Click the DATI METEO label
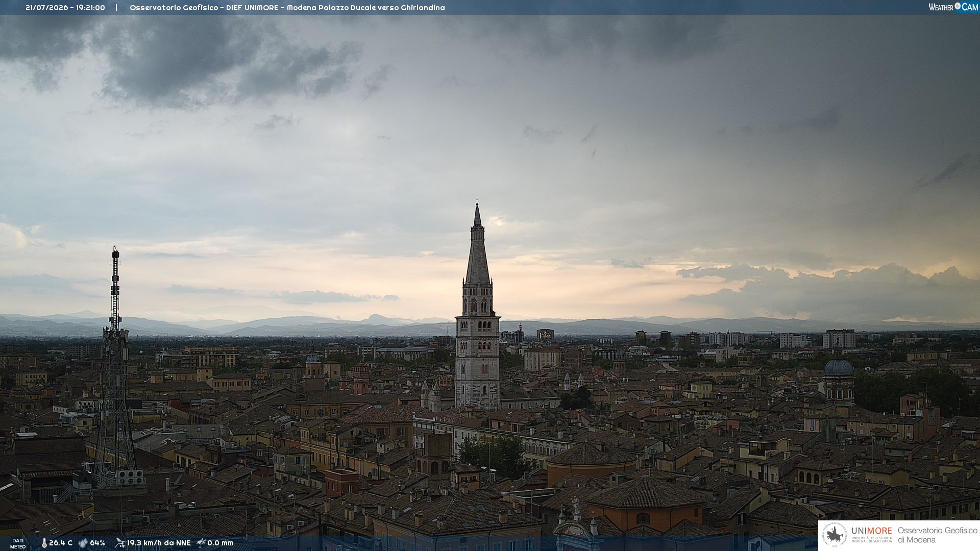Screen dimensions: 980x551 [18, 543]
